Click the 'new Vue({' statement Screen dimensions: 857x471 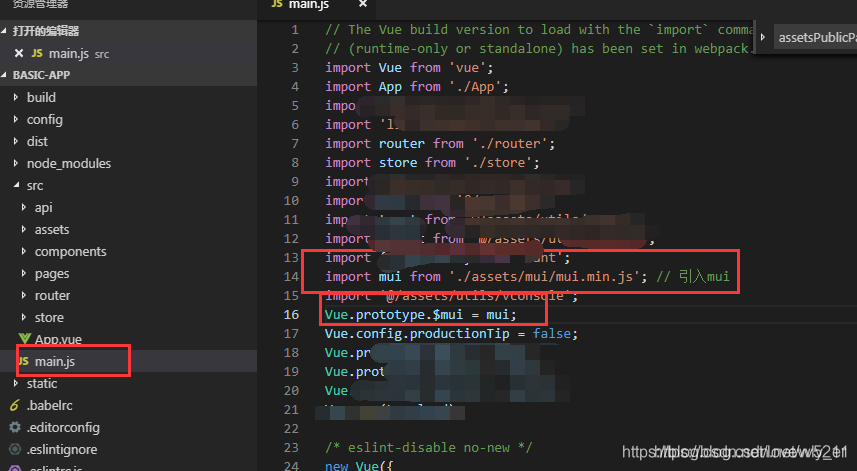359,466
